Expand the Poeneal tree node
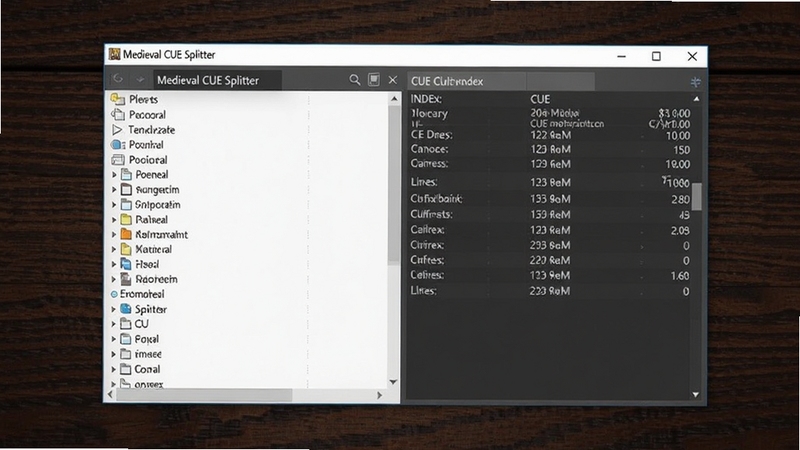The width and height of the screenshot is (800, 450). (114, 174)
